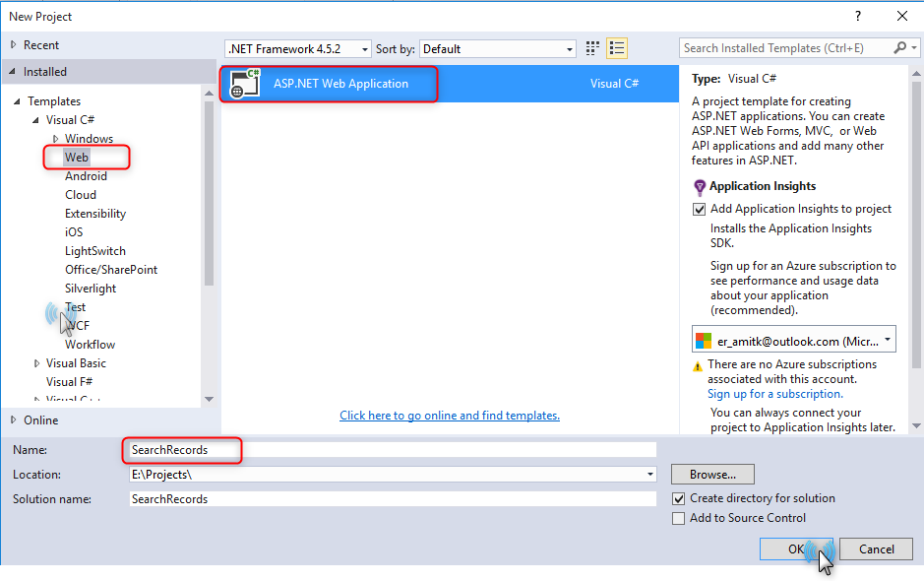Screen dimensions: 924x581
Task: Open the dialog help question mark
Action: click(858, 16)
